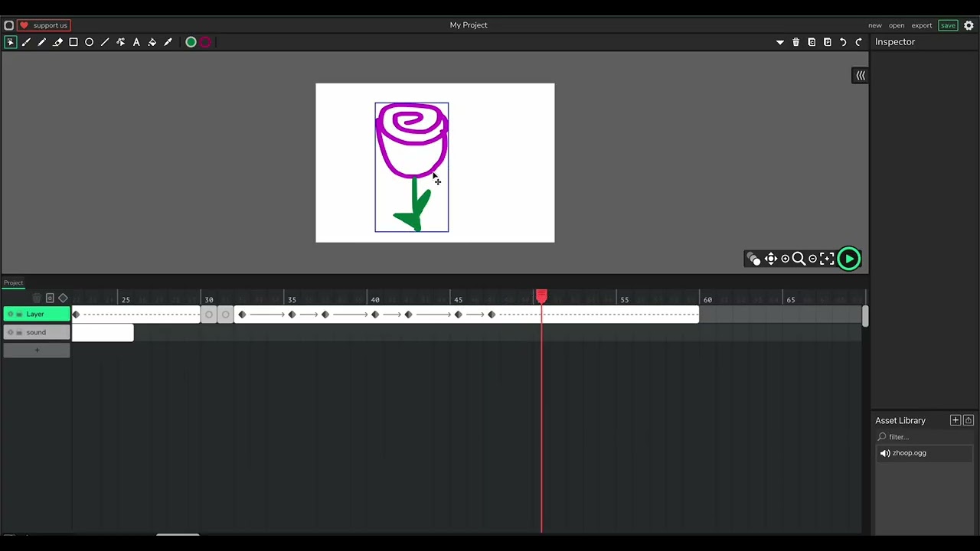Image resolution: width=980 pixels, height=551 pixels.
Task: Click the timeline vertical scrollbar
Action: (x=865, y=316)
